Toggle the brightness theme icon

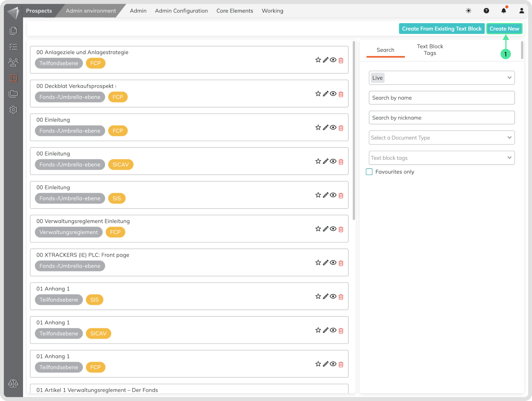click(469, 11)
